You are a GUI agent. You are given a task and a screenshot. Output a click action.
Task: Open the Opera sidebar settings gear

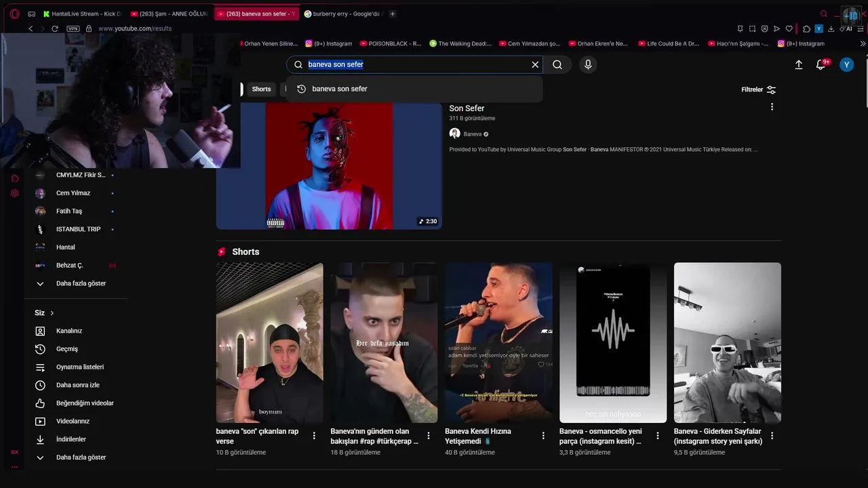tap(14, 193)
